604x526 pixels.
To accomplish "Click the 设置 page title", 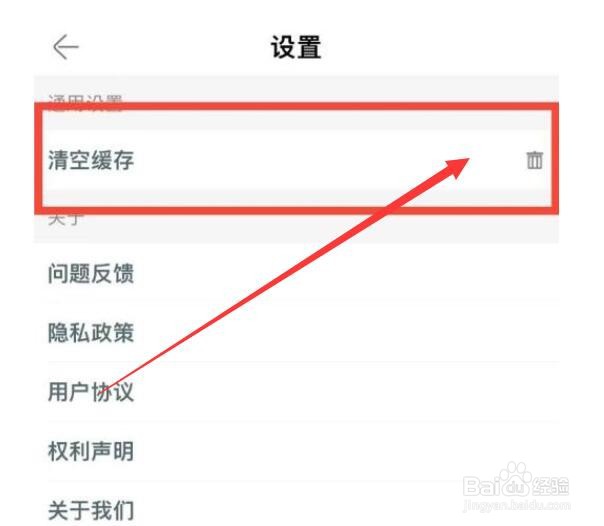I will pos(296,47).
